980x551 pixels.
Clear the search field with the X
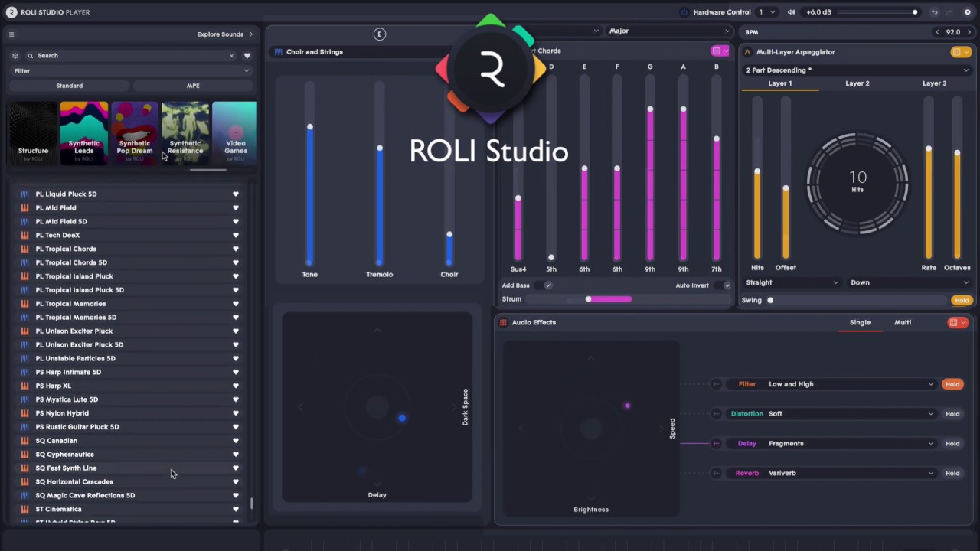(x=231, y=56)
